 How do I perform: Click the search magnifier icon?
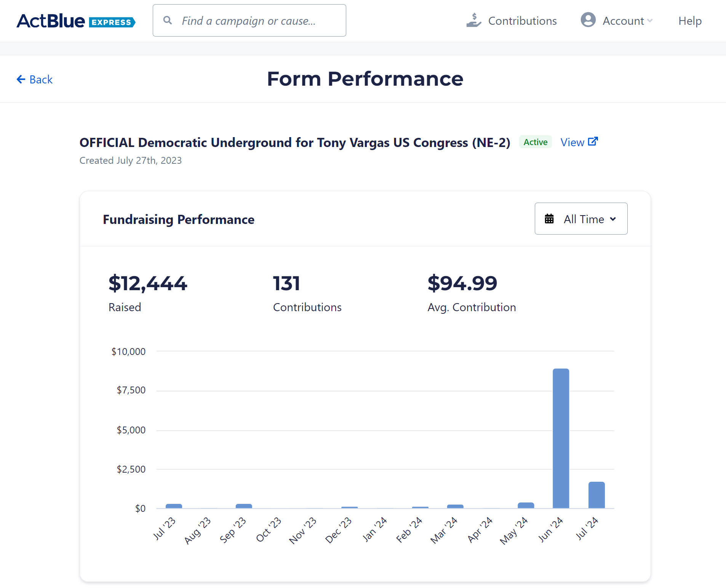point(167,20)
